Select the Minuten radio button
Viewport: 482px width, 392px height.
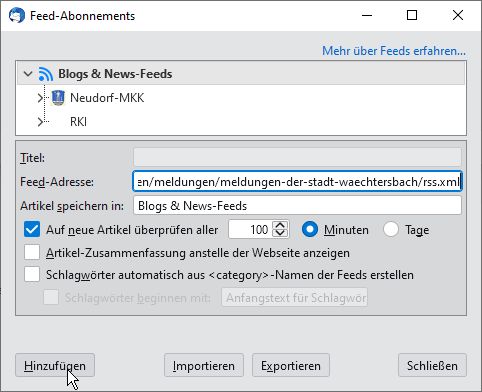[310, 230]
